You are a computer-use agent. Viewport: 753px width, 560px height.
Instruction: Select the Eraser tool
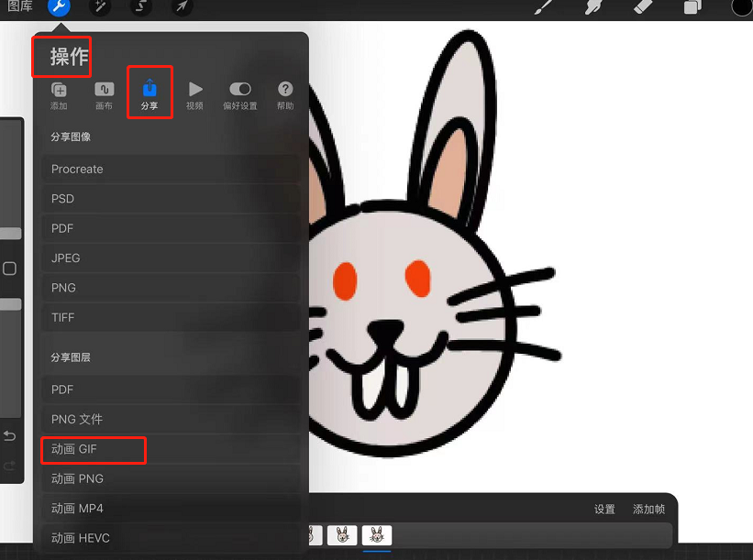coord(642,8)
